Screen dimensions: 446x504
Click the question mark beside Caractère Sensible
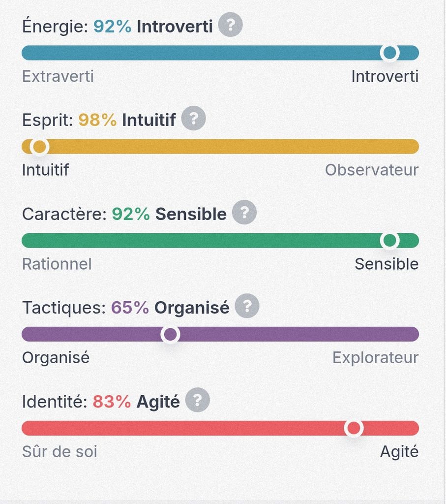coord(244,213)
